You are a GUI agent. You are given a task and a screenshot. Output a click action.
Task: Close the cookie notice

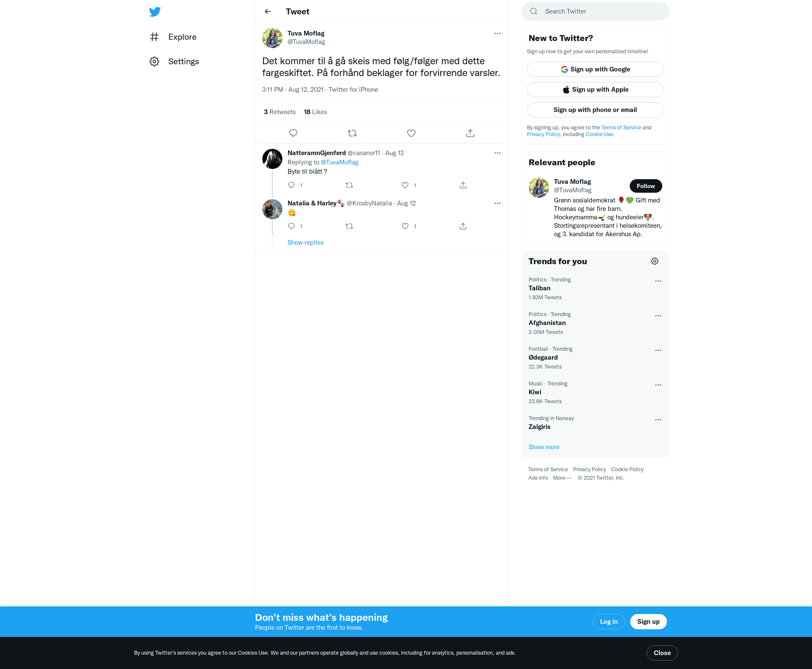662,653
